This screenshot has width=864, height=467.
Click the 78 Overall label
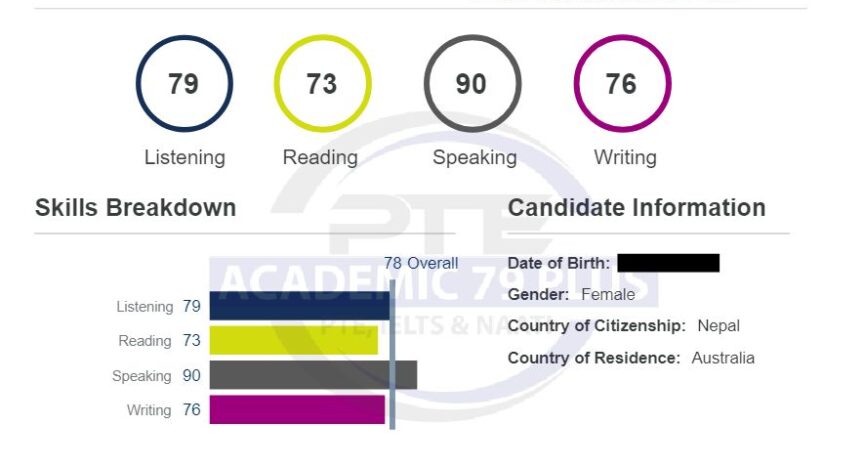coord(421,263)
